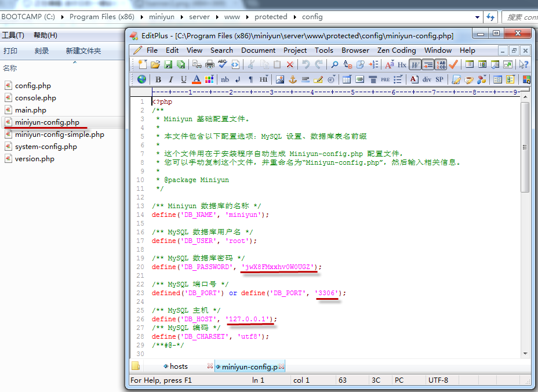Click 打印 button in Explorer toolbar
This screenshot has height=392, width=538.
(10, 51)
